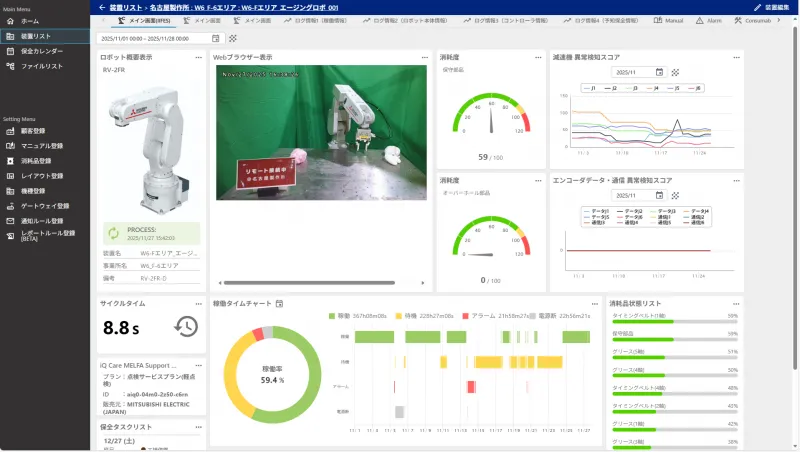Open 通知ルール登録 in the setting menu
The width and height of the screenshot is (800, 452).
[45, 220]
